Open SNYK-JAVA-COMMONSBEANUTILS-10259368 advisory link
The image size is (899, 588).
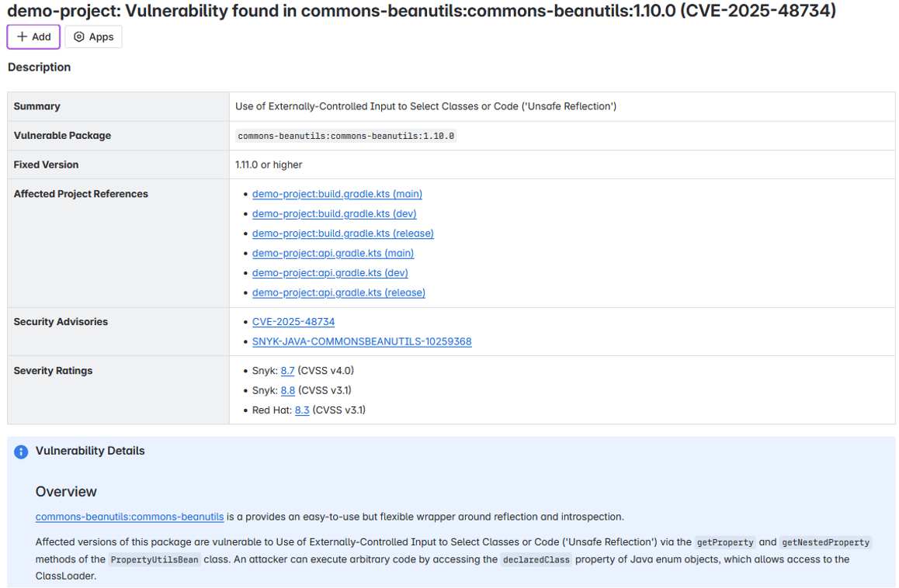click(362, 341)
